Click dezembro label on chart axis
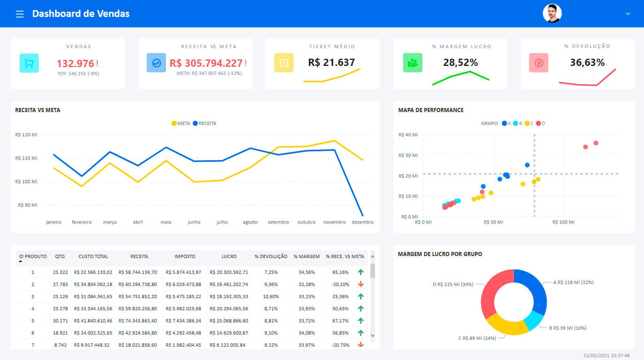Viewport: 644px width, 360px height. tap(363, 222)
